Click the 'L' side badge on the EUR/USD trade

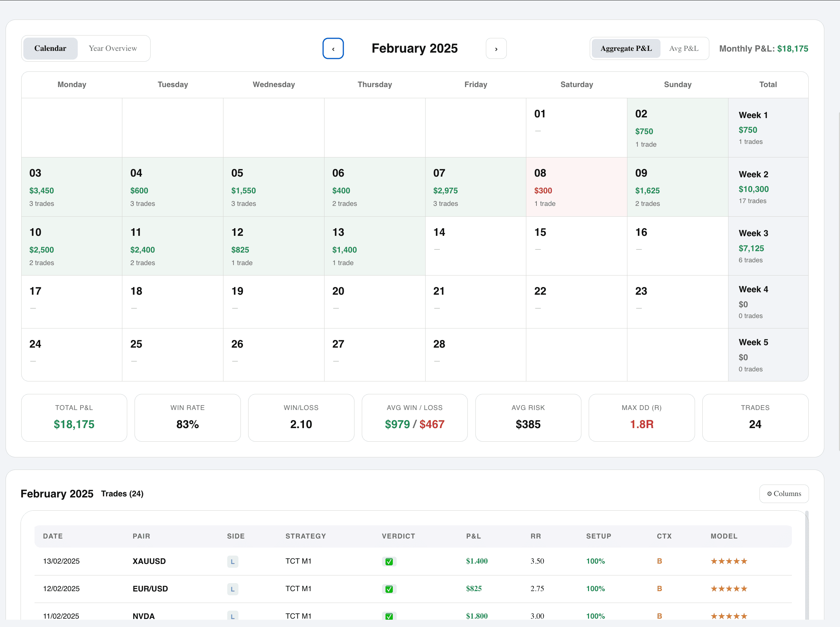232,589
